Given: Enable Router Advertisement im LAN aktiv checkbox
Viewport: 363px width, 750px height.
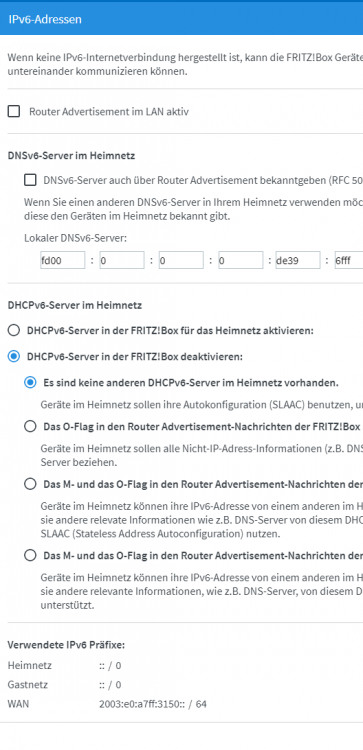Looking at the screenshot, I should tap(14, 112).
